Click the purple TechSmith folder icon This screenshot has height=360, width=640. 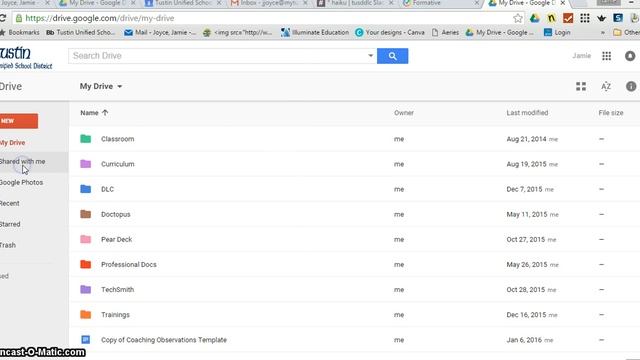86,289
